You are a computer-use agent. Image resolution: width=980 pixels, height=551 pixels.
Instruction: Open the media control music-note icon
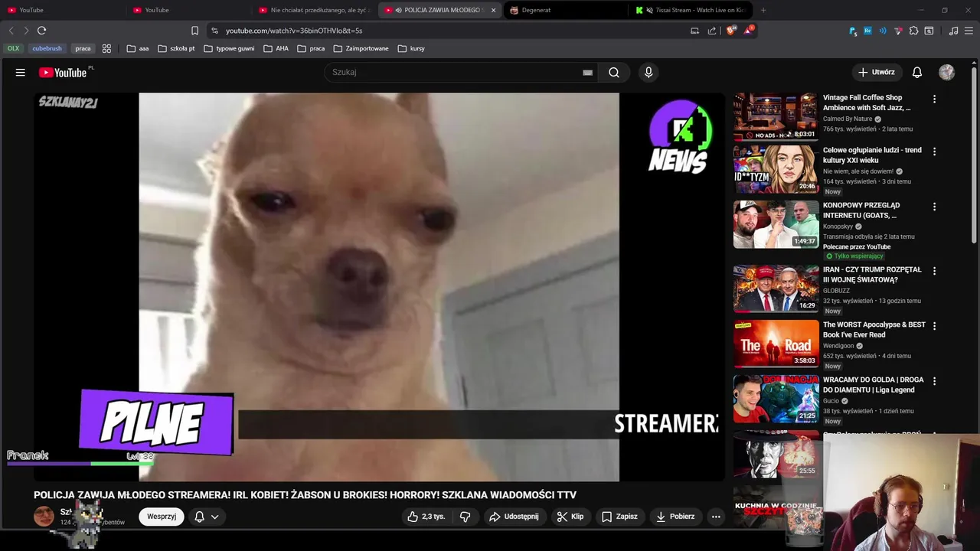pyautogui.click(x=953, y=31)
